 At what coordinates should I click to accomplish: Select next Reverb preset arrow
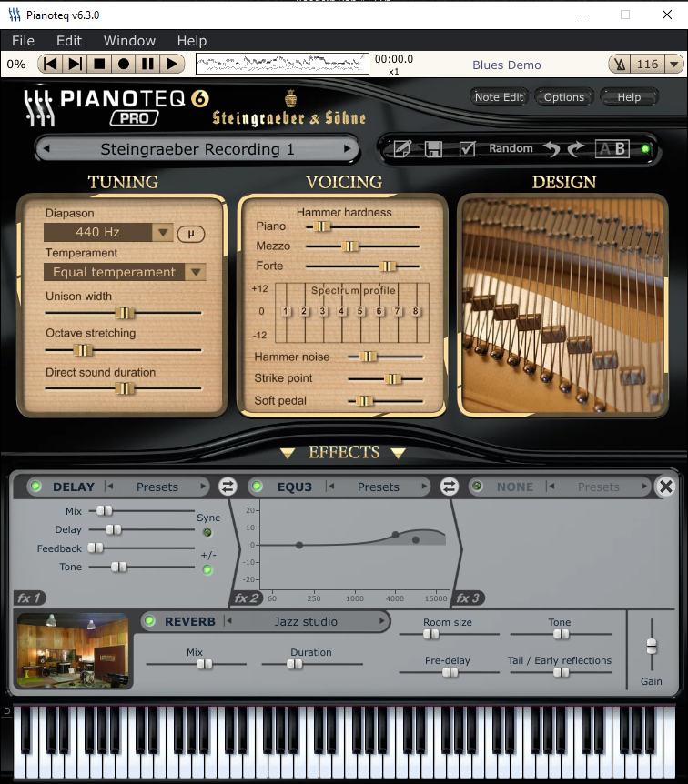point(382,621)
